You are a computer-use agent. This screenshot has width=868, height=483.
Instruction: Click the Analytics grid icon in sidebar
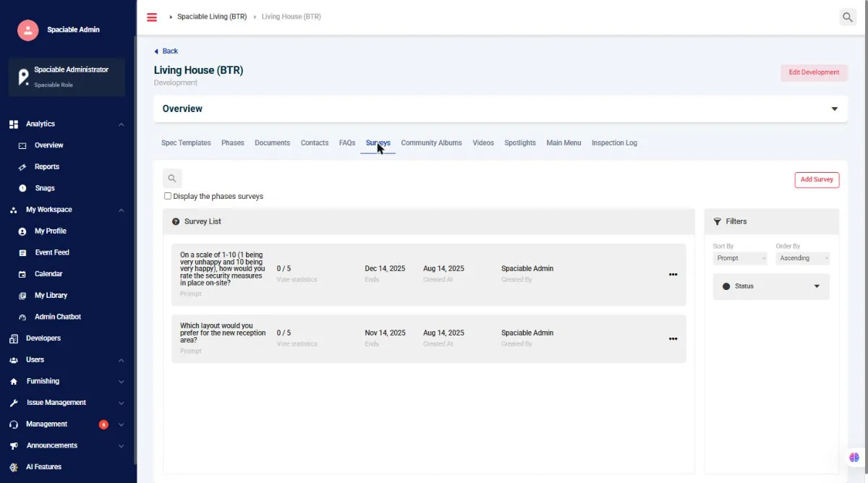coord(14,124)
